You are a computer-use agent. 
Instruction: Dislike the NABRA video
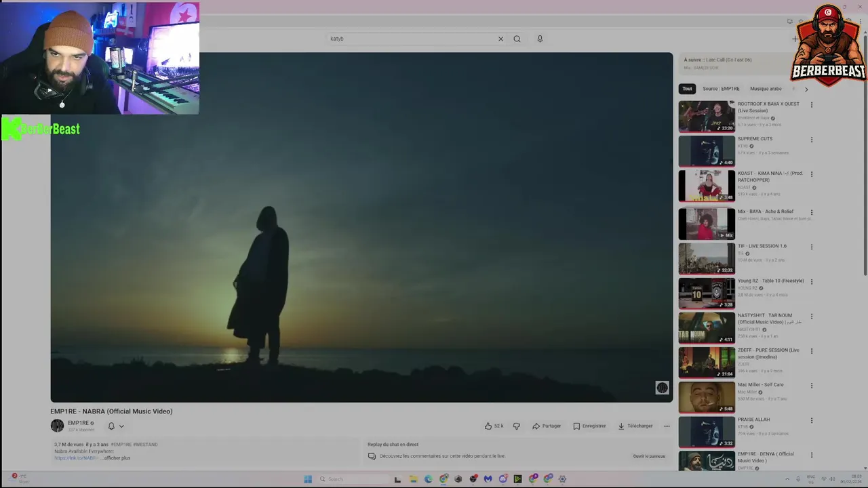(517, 426)
